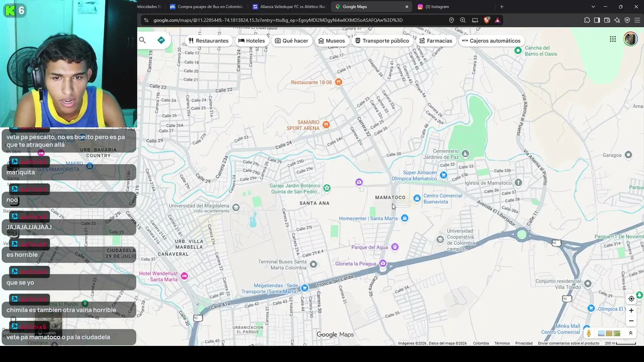644x362 pixels.
Task: Click Enviar comentarios sobre el producto
Action: pyautogui.click(x=569, y=343)
